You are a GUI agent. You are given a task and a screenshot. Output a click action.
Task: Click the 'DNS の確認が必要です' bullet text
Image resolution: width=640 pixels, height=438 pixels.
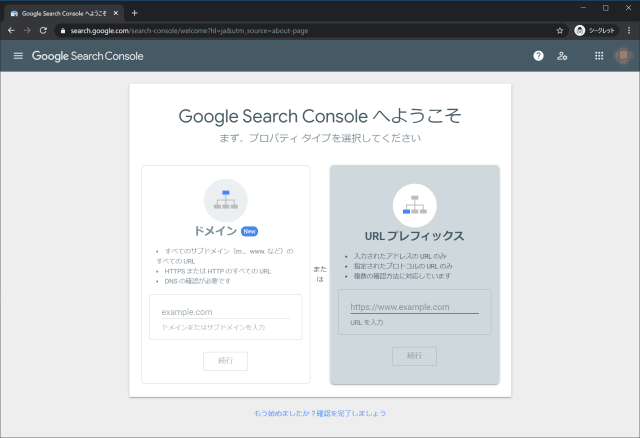(198, 281)
